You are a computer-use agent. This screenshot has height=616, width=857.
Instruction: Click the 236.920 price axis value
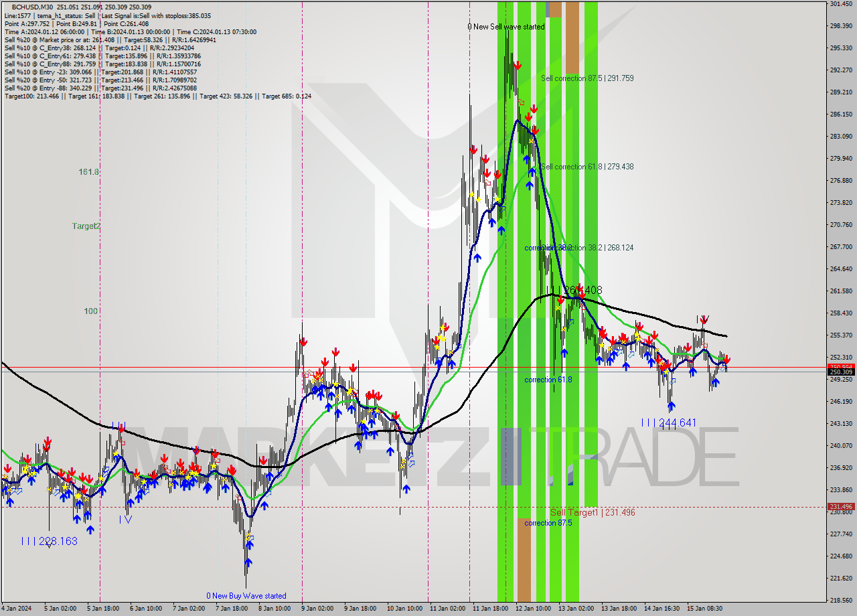pyautogui.click(x=841, y=467)
